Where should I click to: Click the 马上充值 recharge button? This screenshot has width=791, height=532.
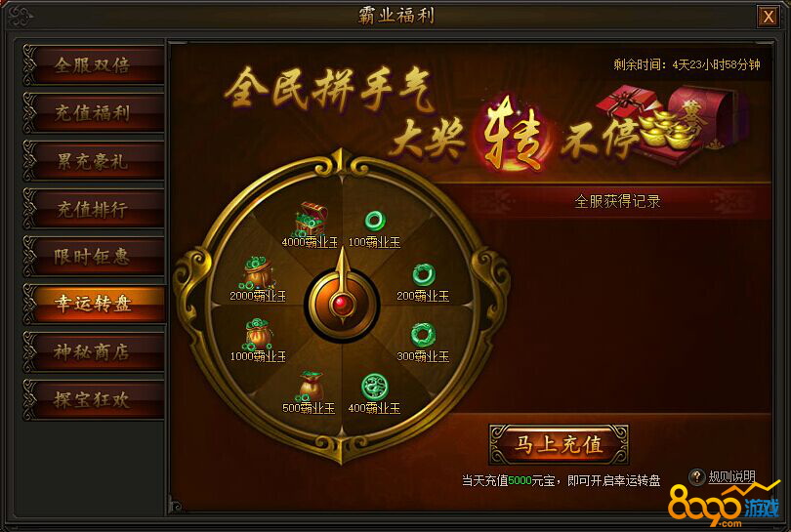(x=559, y=444)
